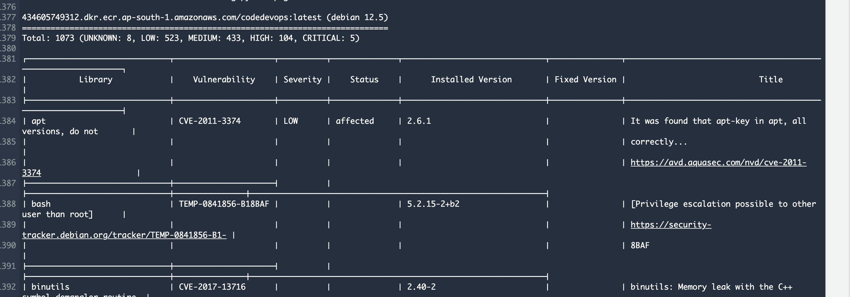Click the Severity column header
The width and height of the screenshot is (868, 297).
click(302, 80)
